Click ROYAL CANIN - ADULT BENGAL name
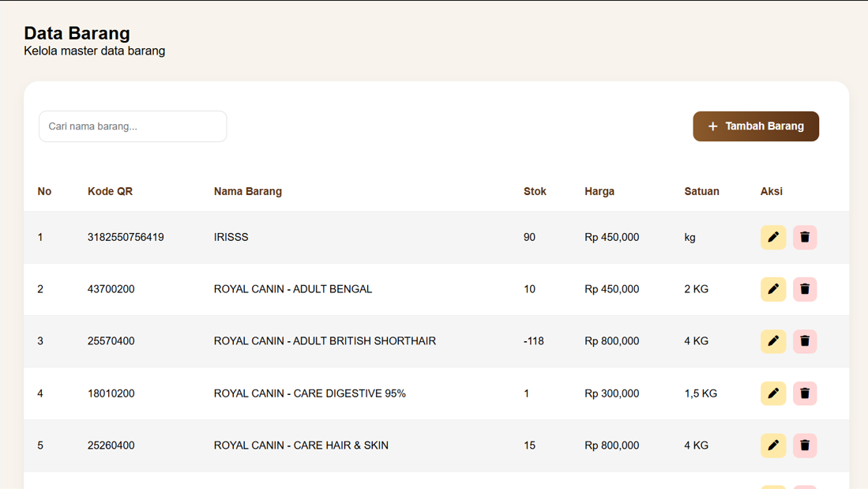This screenshot has width=868, height=489. (x=293, y=289)
